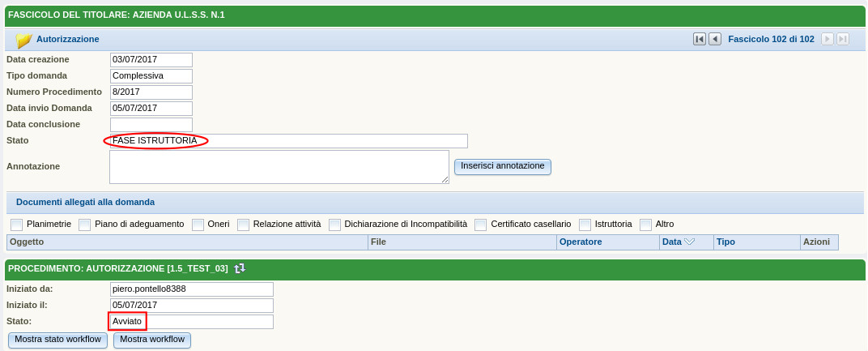This screenshot has height=351, width=868.
Task: Tick the Planimetrie checkbox
Action: (16, 225)
